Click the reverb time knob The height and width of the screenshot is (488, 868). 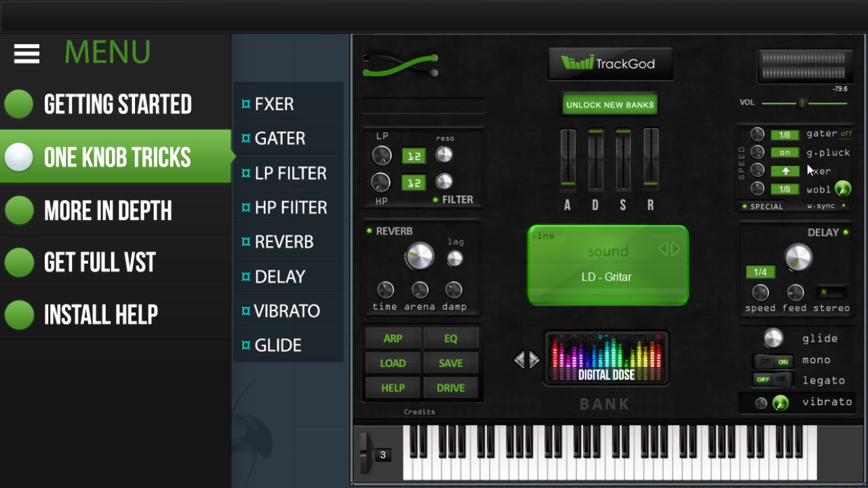(385, 290)
